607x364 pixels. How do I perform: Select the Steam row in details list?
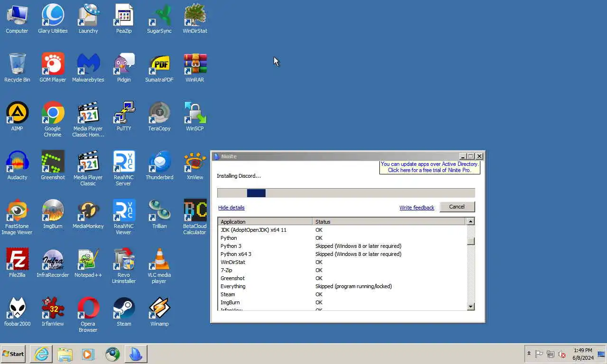(x=342, y=294)
